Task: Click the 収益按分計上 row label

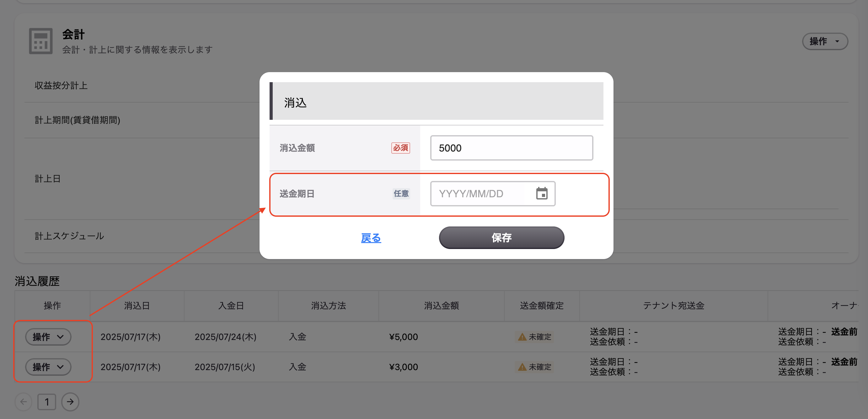Action: 61,86
